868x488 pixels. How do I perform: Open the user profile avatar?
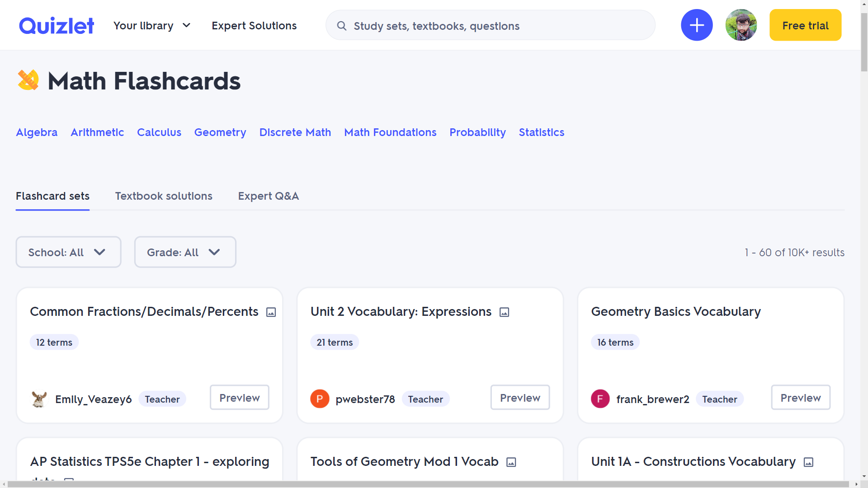pyautogui.click(x=741, y=25)
